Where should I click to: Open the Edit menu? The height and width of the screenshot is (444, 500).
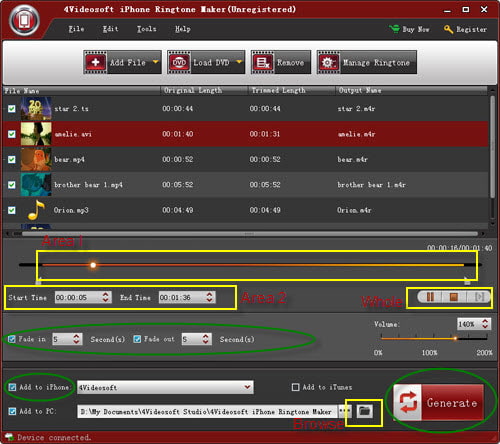110,29
